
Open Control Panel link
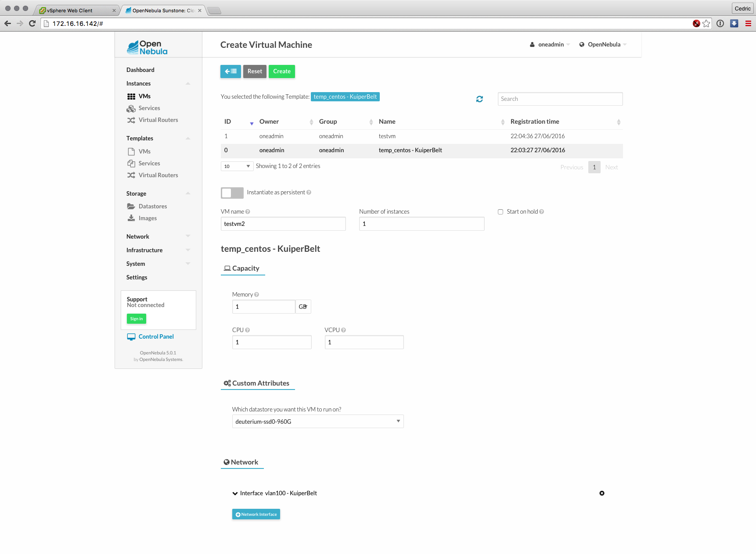pyautogui.click(x=156, y=336)
